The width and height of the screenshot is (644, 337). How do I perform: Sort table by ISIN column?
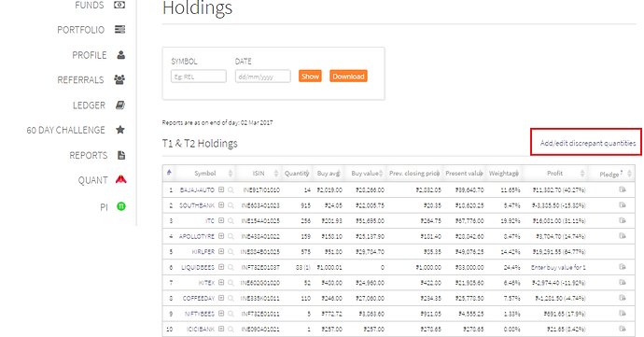point(259,174)
